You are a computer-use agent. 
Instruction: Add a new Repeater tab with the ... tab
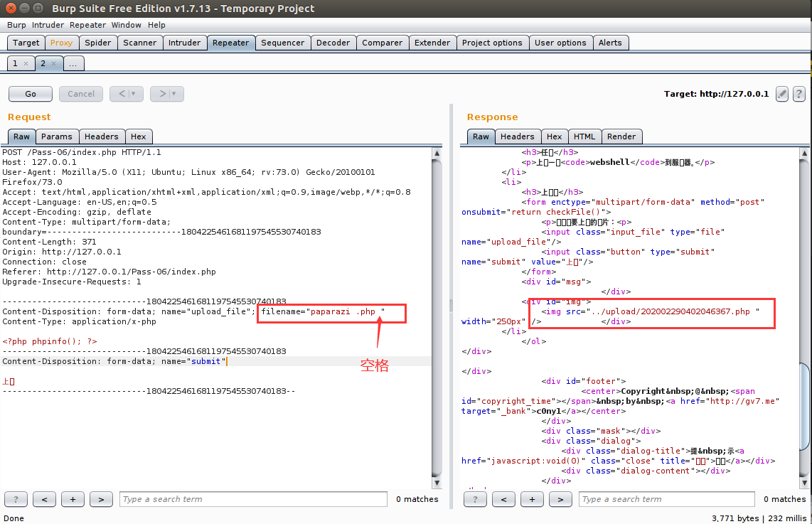point(73,64)
